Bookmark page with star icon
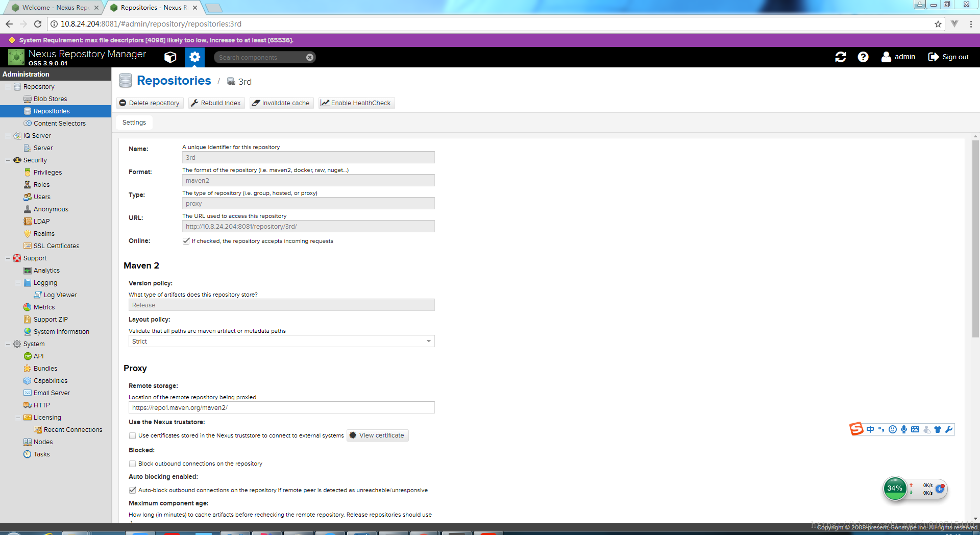 (938, 24)
